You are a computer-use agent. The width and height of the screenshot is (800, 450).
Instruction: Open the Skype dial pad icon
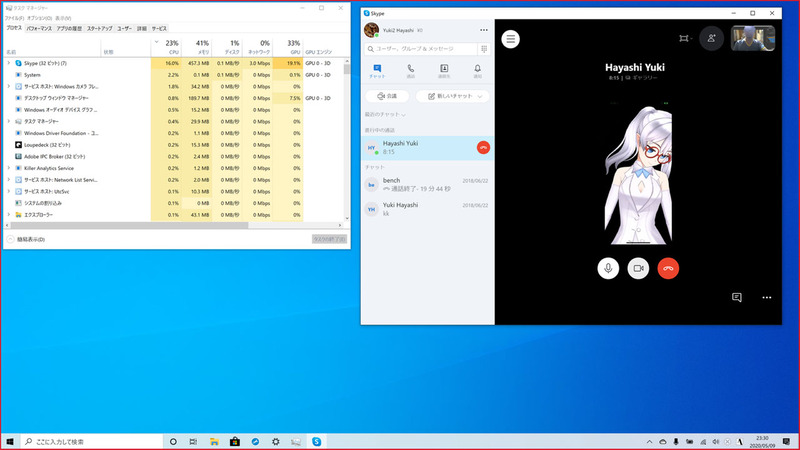[484, 49]
